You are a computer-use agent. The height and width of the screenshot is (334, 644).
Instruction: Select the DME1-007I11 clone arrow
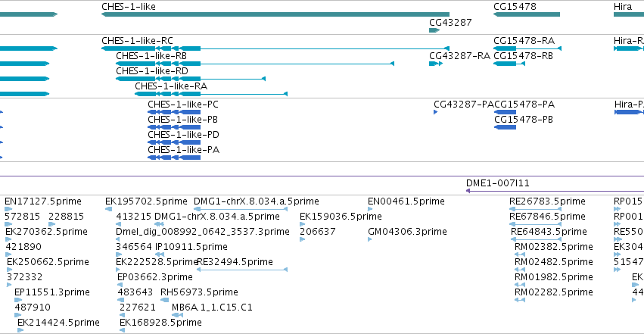555,191
